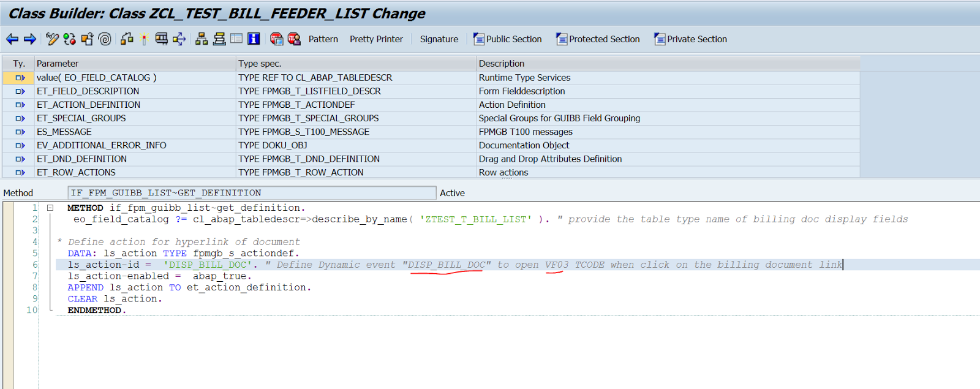Click the Type spec. column header

(356, 64)
